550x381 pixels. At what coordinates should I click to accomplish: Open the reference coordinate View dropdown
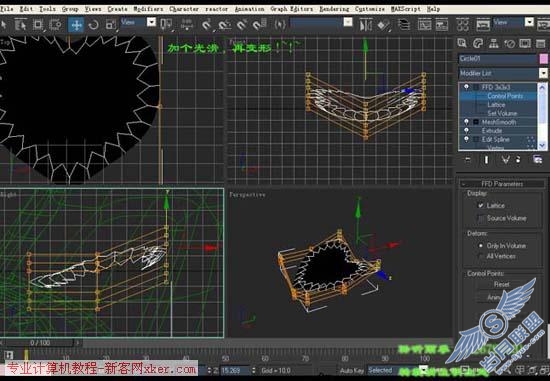pyautogui.click(x=138, y=22)
